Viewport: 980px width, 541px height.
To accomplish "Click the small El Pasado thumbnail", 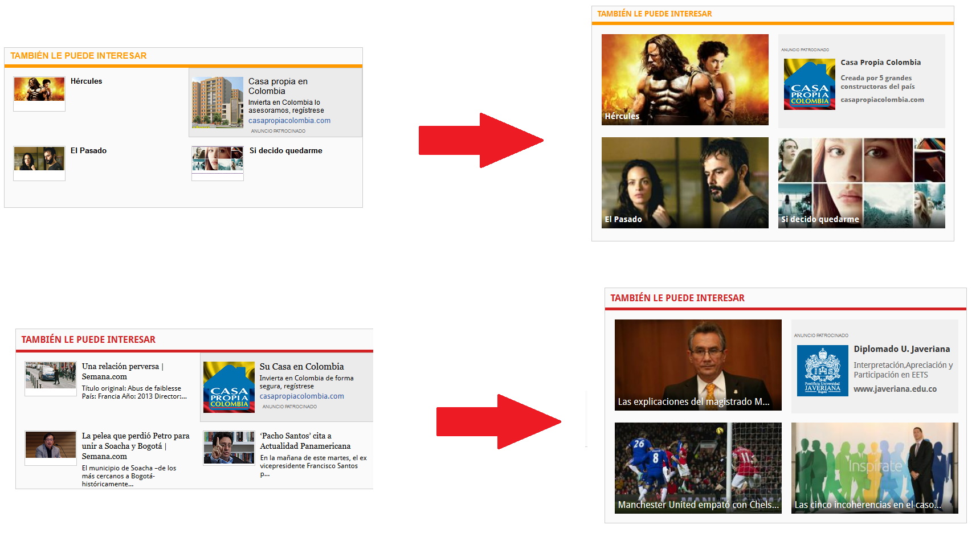I will pyautogui.click(x=39, y=159).
